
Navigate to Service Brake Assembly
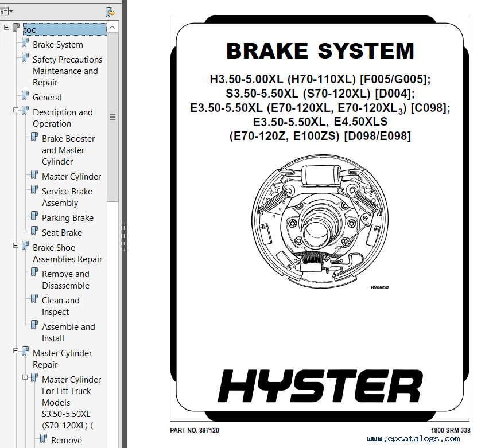pyautogui.click(x=67, y=197)
